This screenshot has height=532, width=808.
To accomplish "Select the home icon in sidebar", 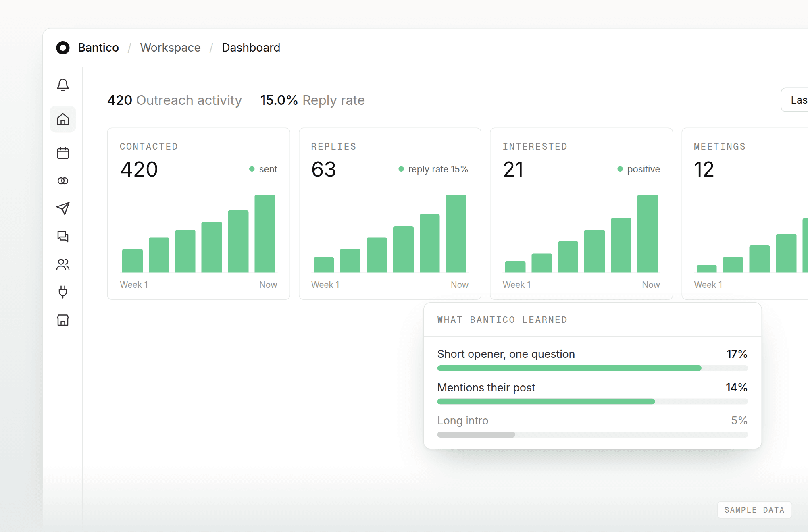I will (63, 119).
